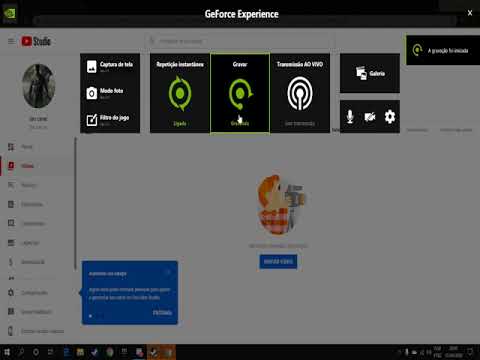Click the YouTube Studio sidebar scrollbar
The image size is (480, 360).
(x=76, y=203)
